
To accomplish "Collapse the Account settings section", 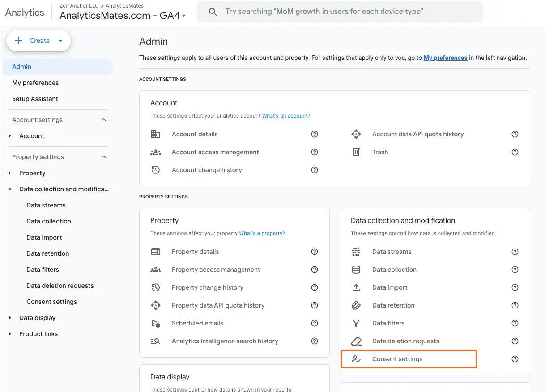I will tap(103, 120).
